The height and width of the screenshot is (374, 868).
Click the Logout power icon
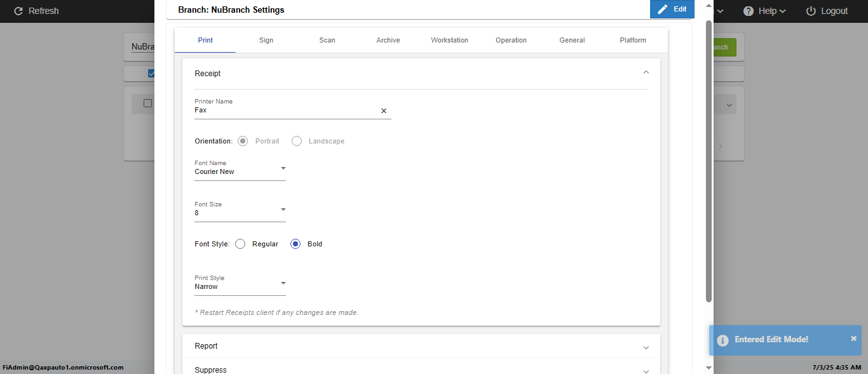tap(811, 11)
